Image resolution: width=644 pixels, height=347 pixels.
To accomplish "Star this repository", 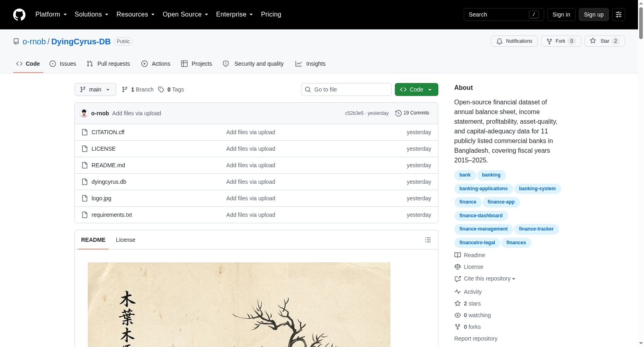I will click(x=605, y=41).
